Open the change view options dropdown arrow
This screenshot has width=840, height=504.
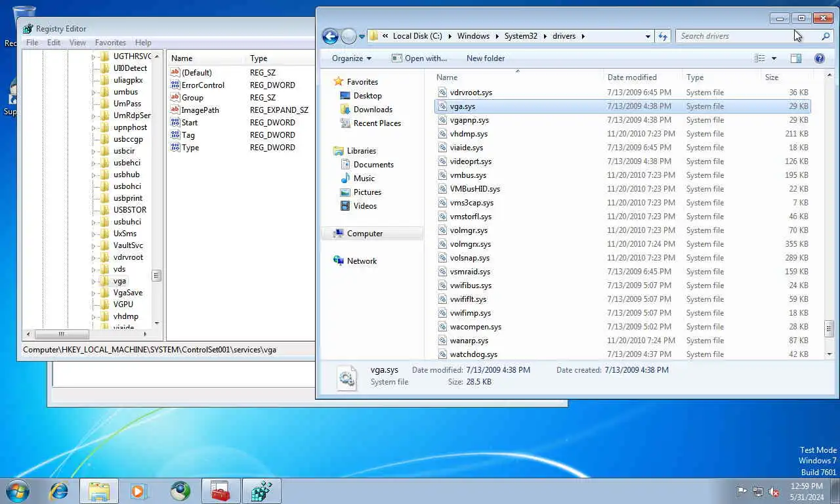774,58
